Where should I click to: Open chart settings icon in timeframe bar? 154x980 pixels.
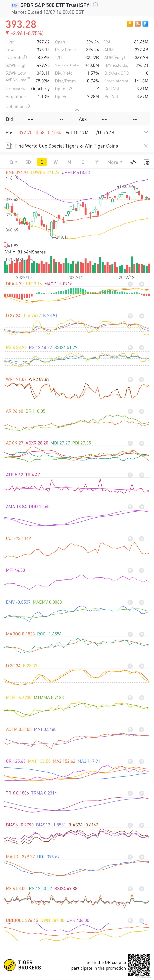pos(146,162)
